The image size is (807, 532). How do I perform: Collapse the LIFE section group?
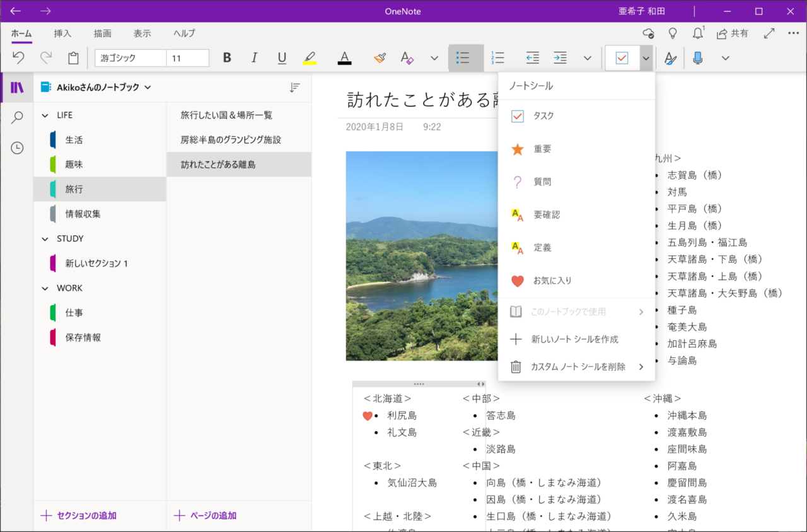tap(45, 115)
